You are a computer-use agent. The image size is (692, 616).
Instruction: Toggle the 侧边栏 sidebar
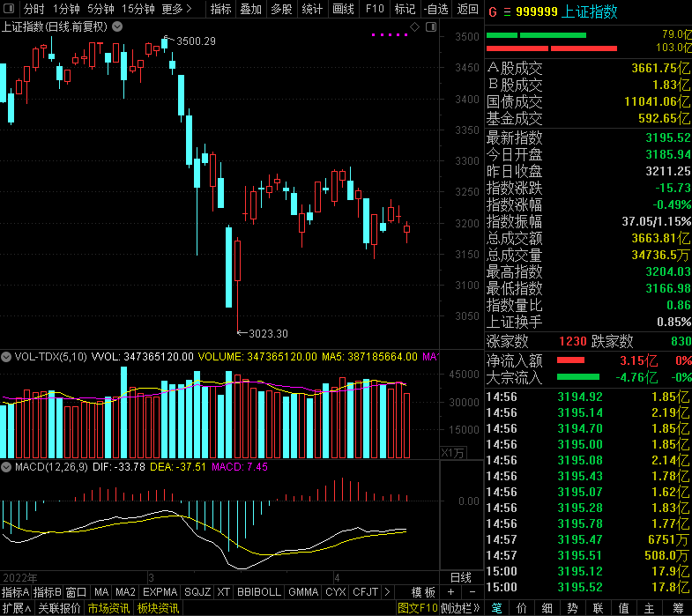462,608
